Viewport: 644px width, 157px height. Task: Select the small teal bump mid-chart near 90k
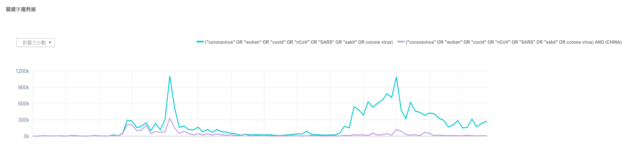pos(307,131)
